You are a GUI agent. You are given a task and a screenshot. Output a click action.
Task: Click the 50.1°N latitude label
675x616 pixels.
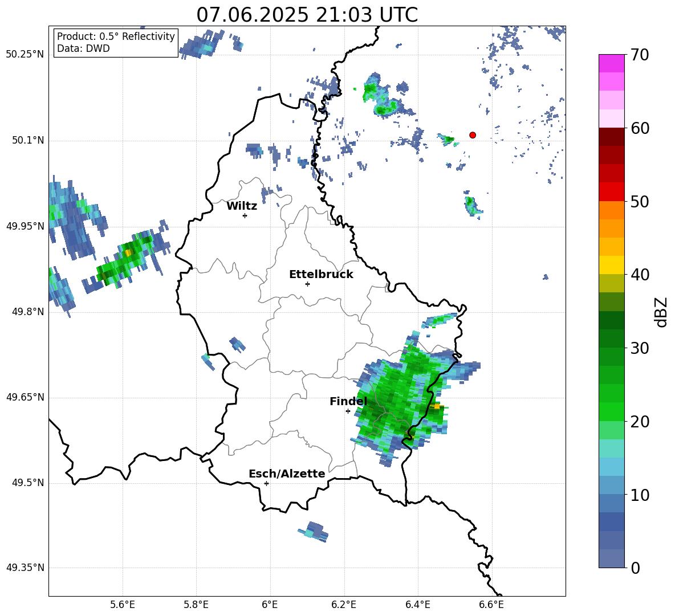(28, 140)
